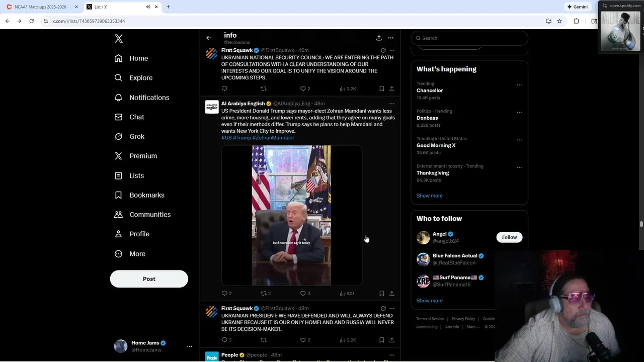This screenshot has width=644, height=362.
Task: Share the info list
Action: pyautogui.click(x=379, y=38)
